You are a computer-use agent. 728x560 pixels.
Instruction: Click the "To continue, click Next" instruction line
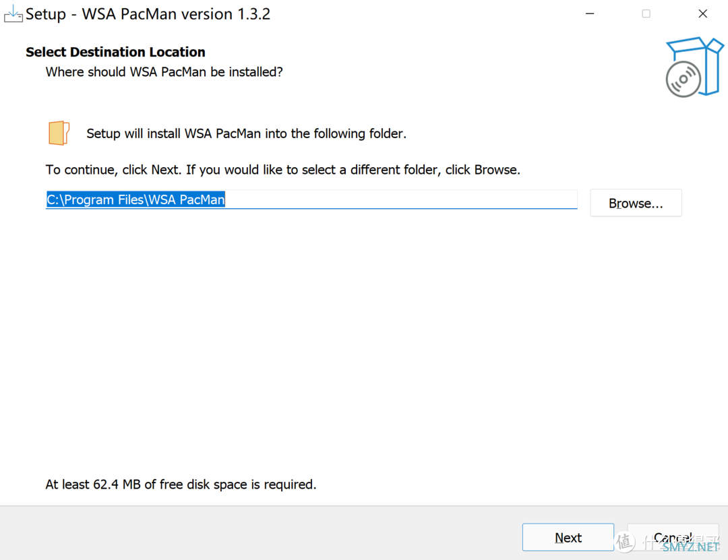282,169
